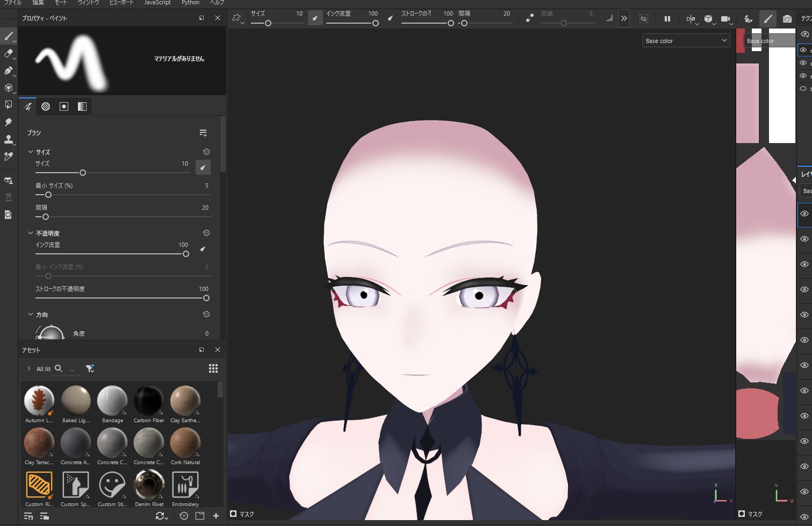This screenshot has height=526, width=812.
Task: Toggle hide mesh overlay icon in toolbar
Action: (x=644, y=19)
